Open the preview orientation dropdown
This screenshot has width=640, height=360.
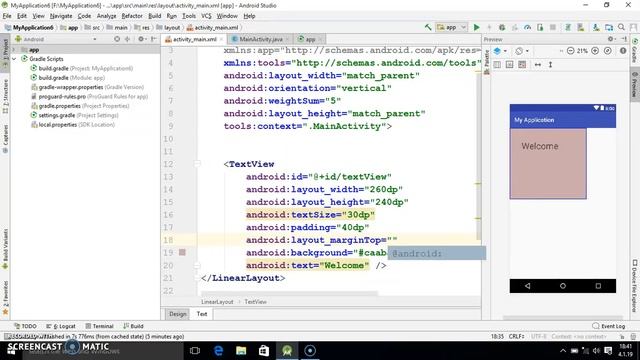click(522, 51)
